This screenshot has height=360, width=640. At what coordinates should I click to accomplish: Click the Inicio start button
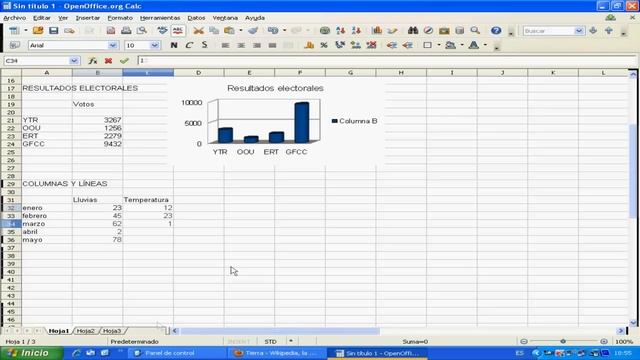(31, 353)
